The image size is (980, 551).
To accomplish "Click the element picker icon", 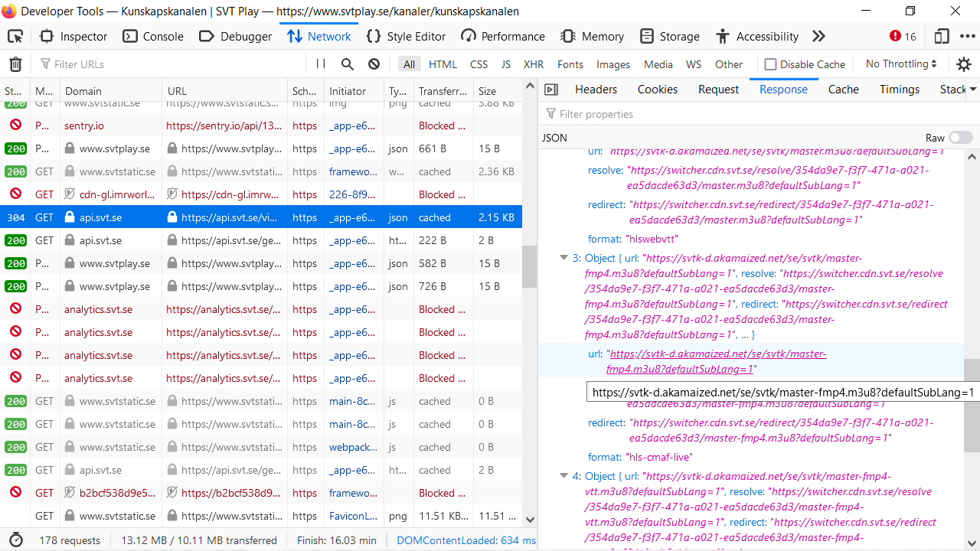I will [15, 37].
